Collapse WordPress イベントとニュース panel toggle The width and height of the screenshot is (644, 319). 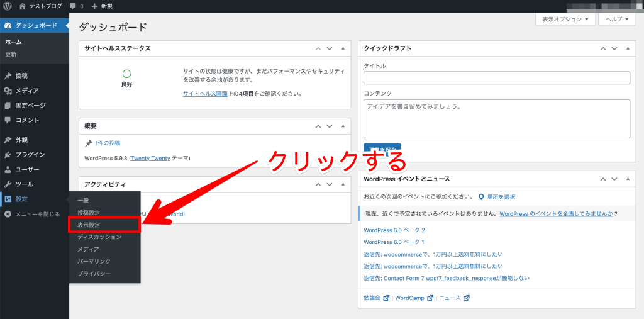[x=628, y=179]
